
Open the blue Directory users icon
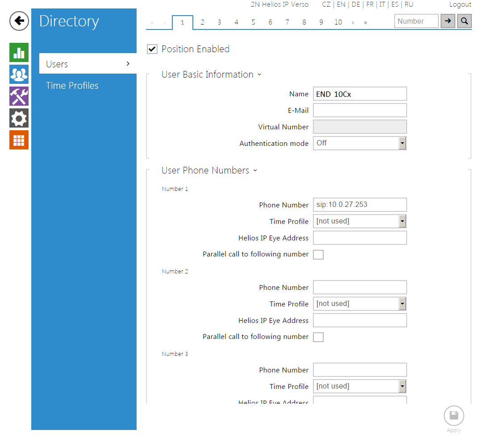click(x=19, y=74)
